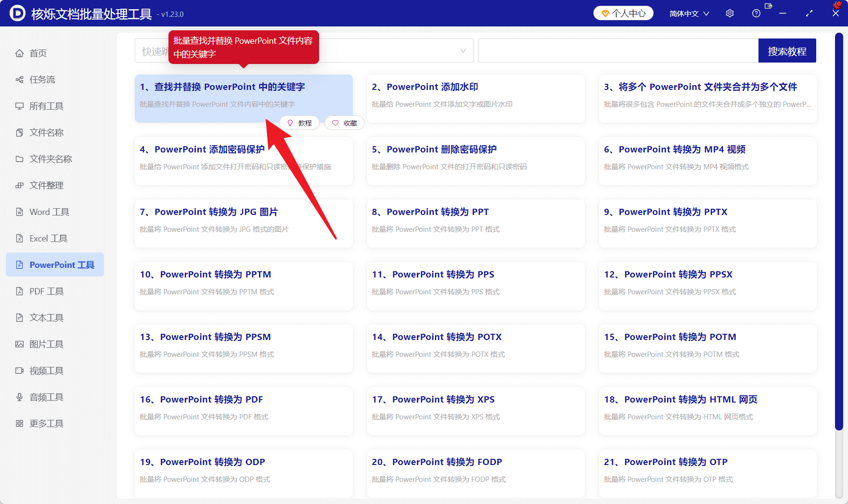The width and height of the screenshot is (848, 504).
Task: Switch to Word 工具 section
Action: coord(55,212)
